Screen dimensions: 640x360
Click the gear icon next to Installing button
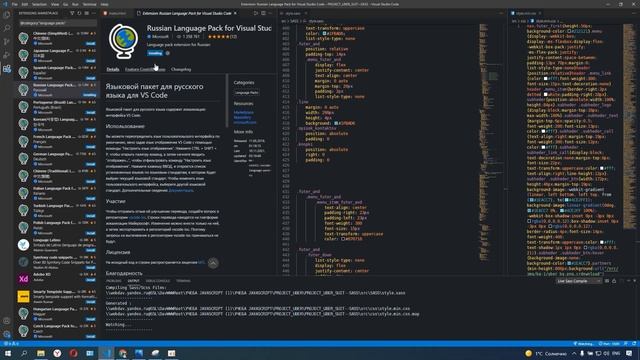[x=168, y=53]
